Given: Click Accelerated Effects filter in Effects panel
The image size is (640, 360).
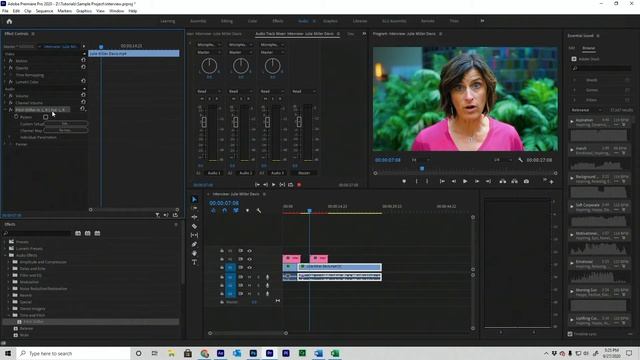Looking at the screenshot, I should [x=78, y=233].
